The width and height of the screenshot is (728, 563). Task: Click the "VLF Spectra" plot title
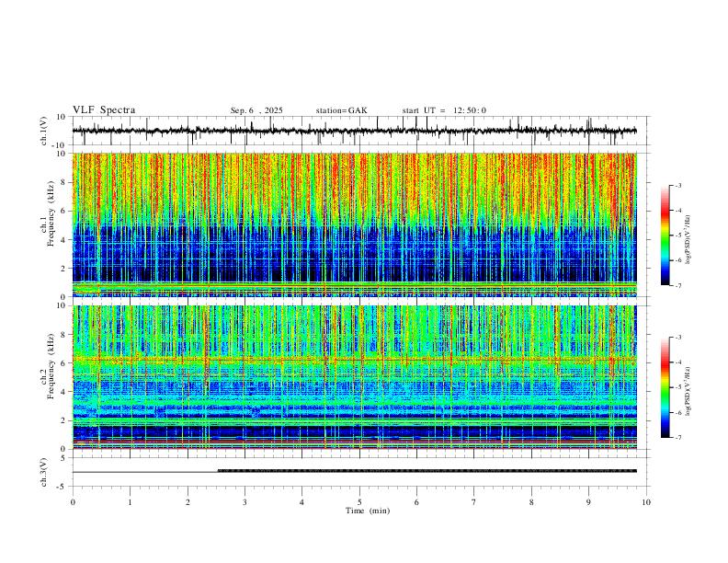104,110
